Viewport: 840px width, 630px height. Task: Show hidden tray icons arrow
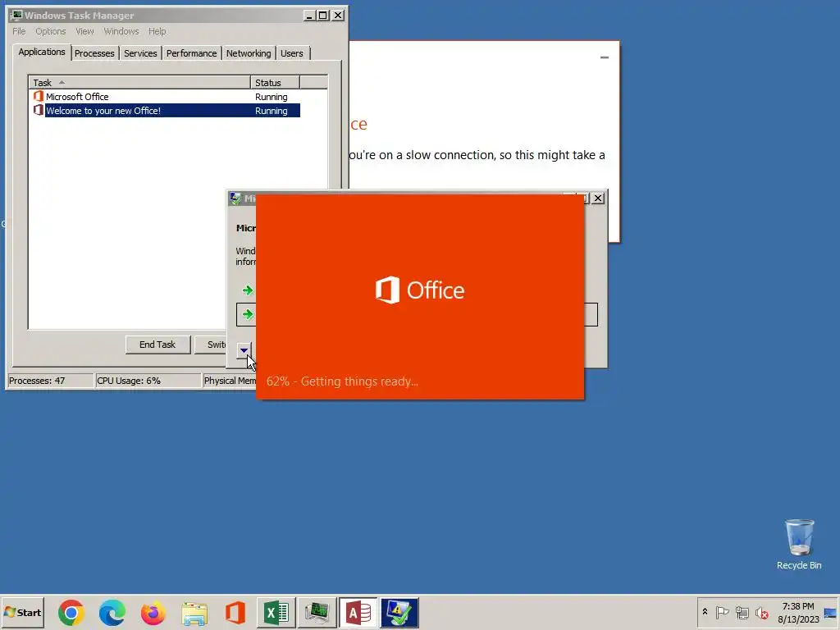tap(705, 612)
